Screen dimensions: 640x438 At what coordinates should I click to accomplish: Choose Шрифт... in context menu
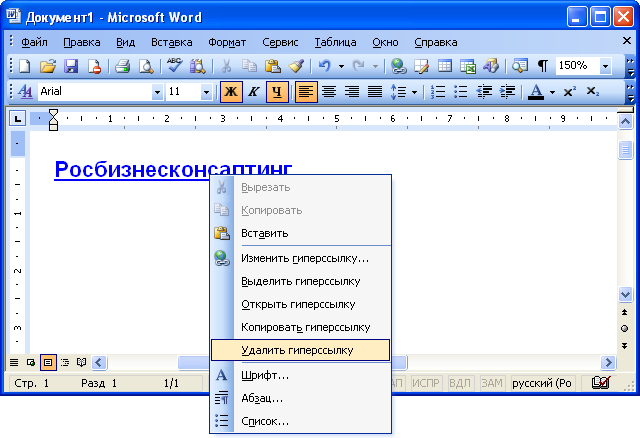pos(300,375)
